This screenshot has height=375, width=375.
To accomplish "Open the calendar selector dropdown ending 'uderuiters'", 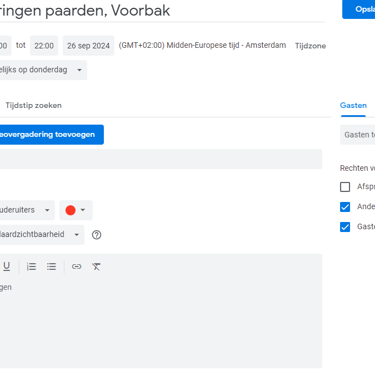I will pyautogui.click(x=26, y=210).
